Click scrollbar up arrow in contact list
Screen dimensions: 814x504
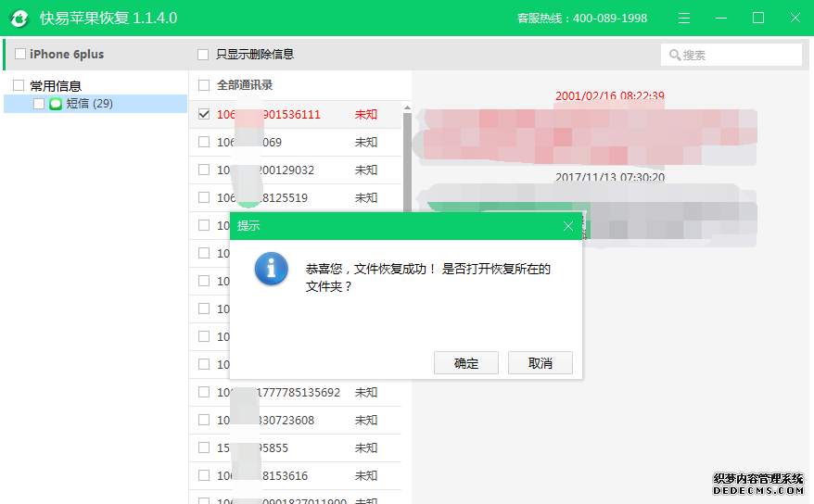click(x=407, y=107)
